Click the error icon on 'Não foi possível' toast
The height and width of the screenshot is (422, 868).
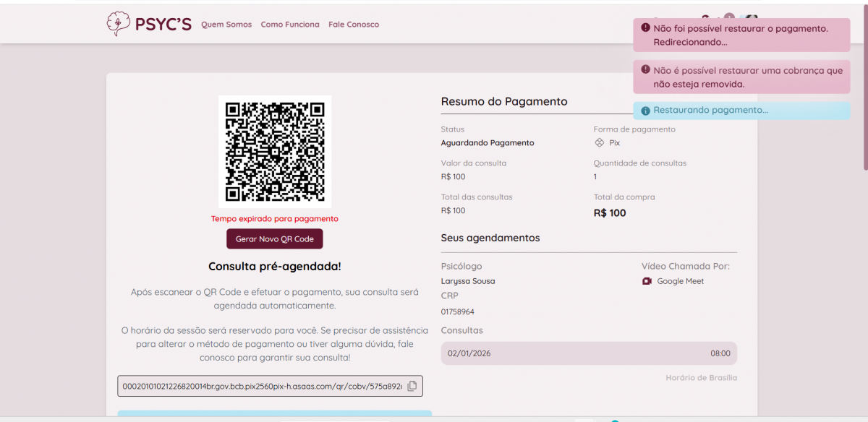point(645,27)
